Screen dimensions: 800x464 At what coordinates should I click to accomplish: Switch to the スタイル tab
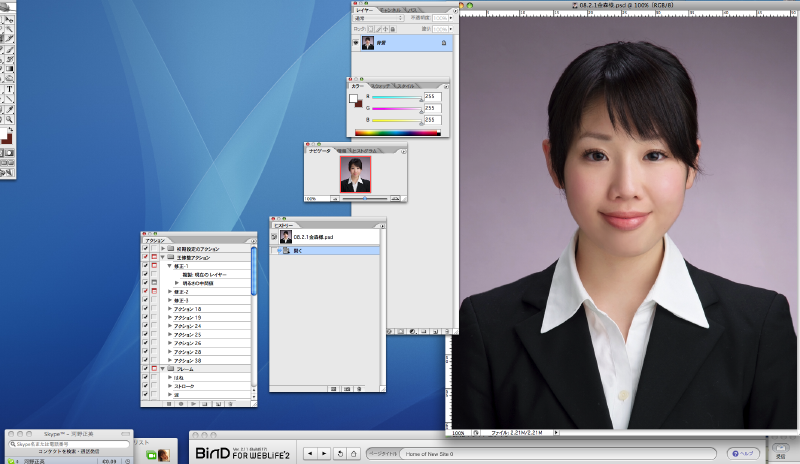405,86
